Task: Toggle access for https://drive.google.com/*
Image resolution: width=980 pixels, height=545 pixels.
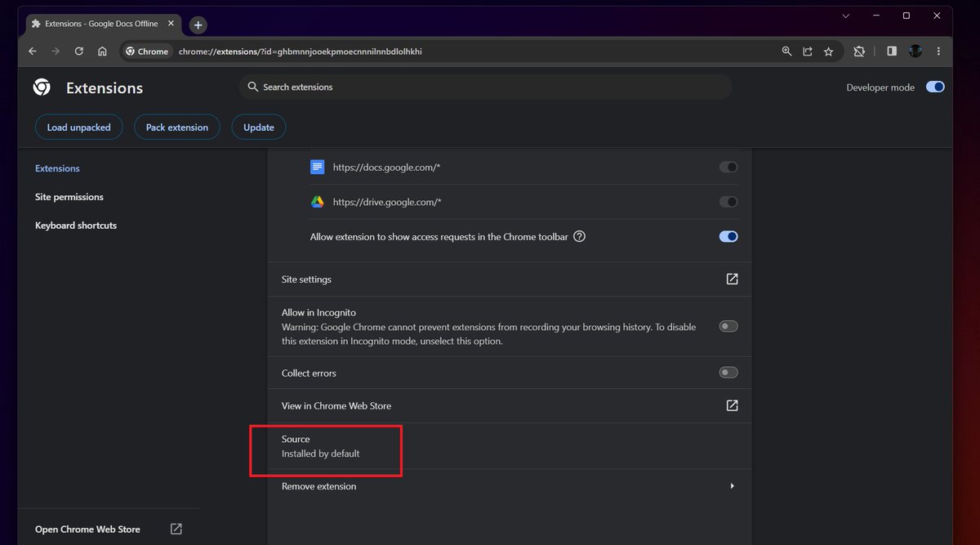Action: pyautogui.click(x=728, y=202)
